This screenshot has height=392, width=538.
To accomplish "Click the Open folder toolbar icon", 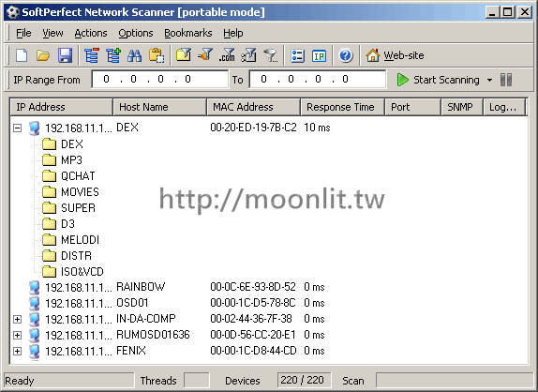I will click(x=43, y=55).
